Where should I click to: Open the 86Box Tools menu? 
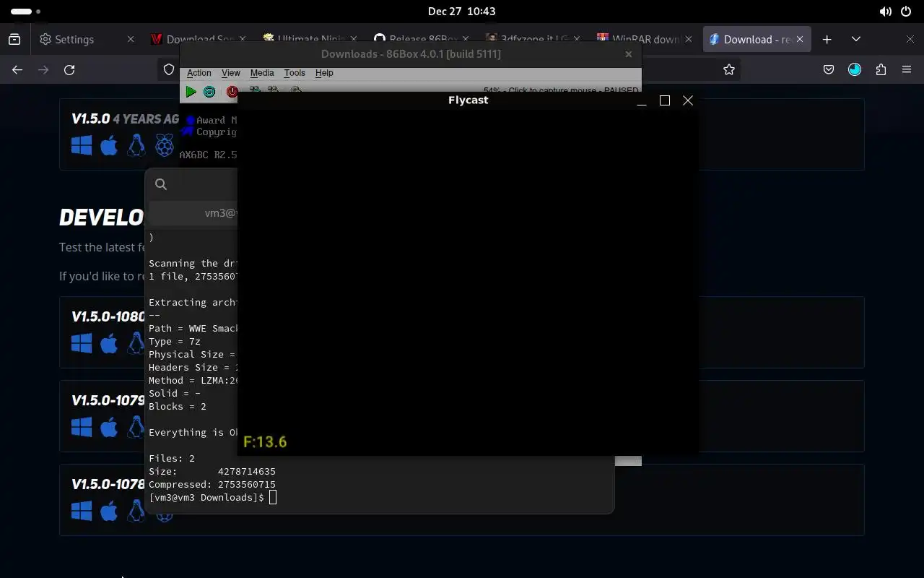295,73
